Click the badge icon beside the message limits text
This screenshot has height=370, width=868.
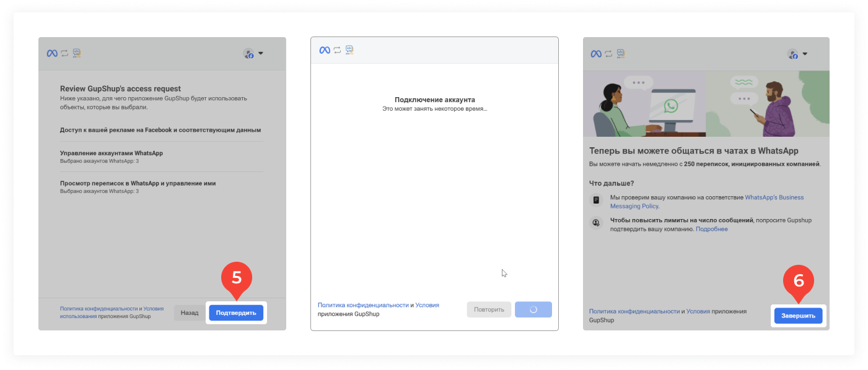(x=596, y=223)
